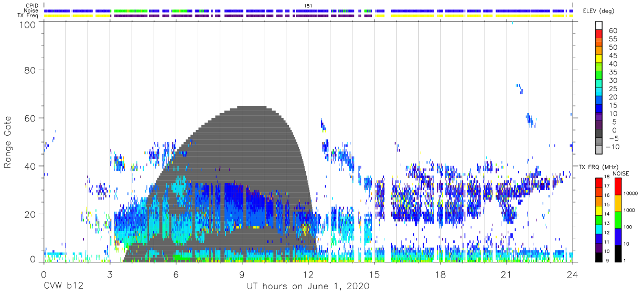Click the 1000 label on NOISE colorbar
Screen dimensions: 644x297
629,210
